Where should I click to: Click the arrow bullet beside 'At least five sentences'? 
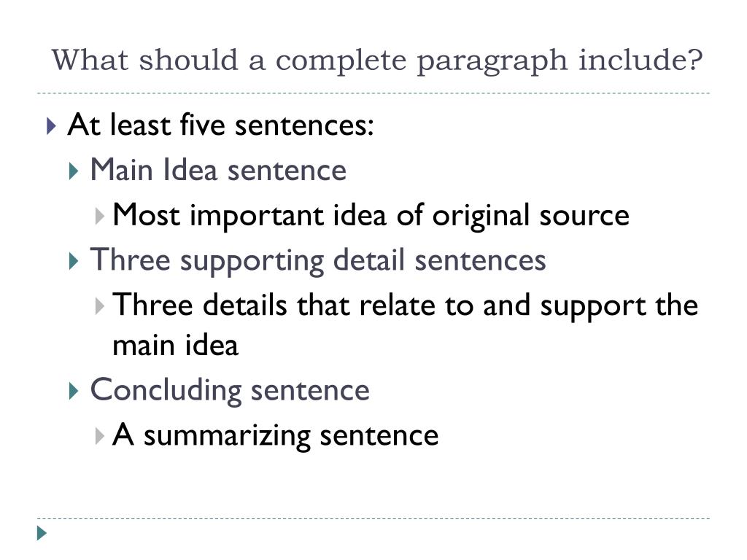(x=52, y=126)
